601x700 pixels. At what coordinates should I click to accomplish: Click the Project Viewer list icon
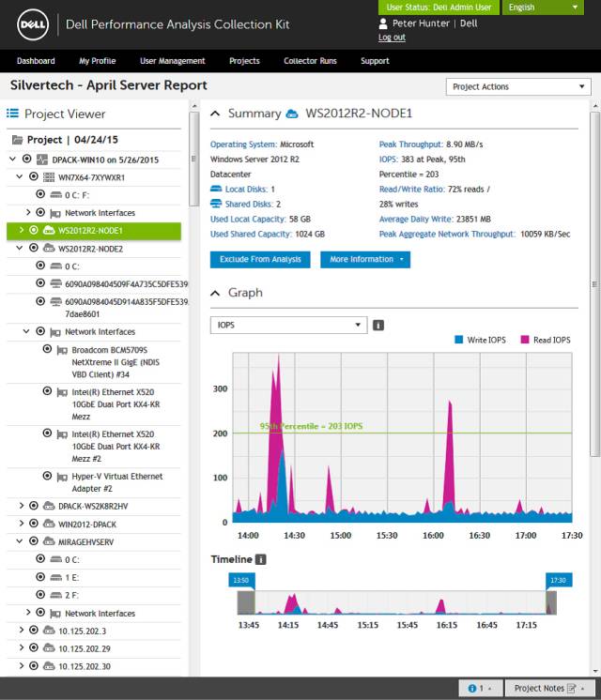pyautogui.click(x=12, y=114)
